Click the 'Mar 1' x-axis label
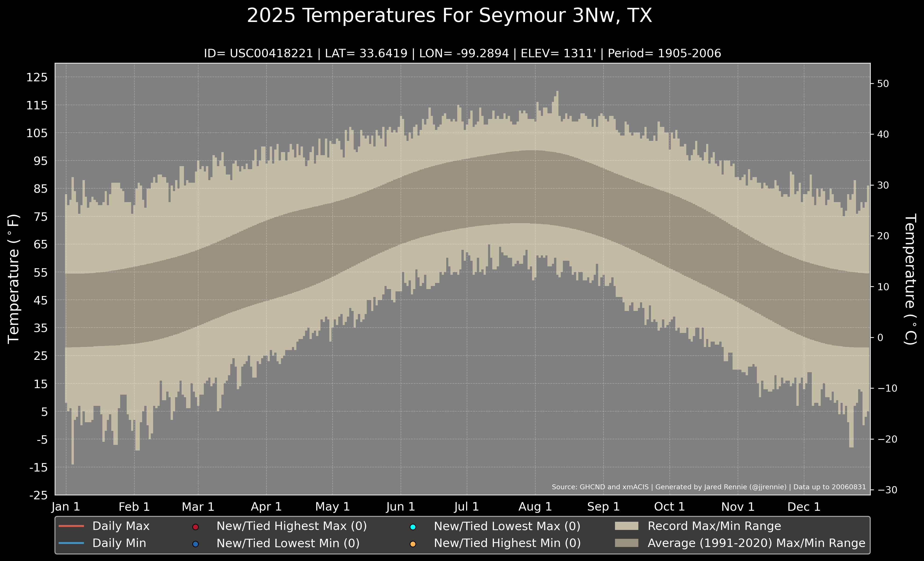The image size is (924, 561). 198,507
